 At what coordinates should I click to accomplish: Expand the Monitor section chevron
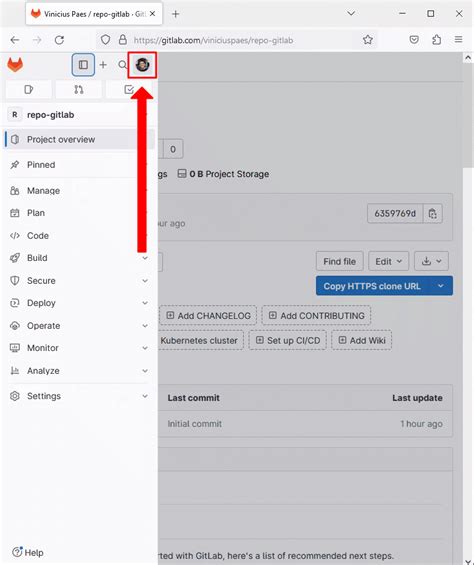[145, 348]
